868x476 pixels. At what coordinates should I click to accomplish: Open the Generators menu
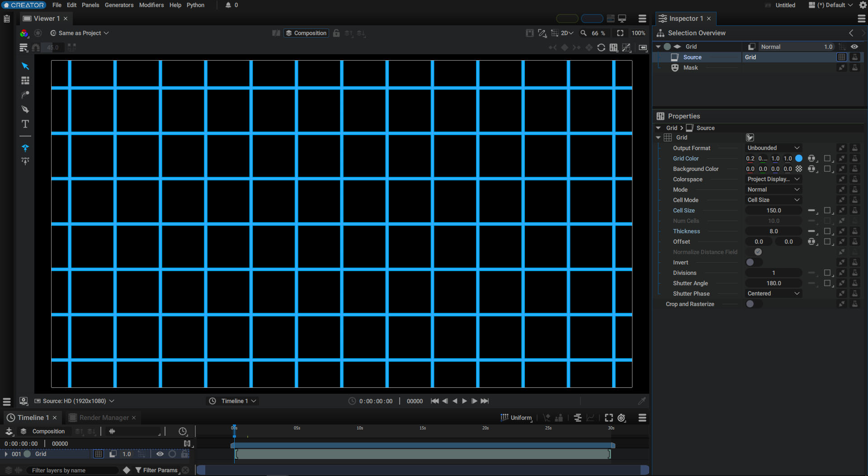119,5
